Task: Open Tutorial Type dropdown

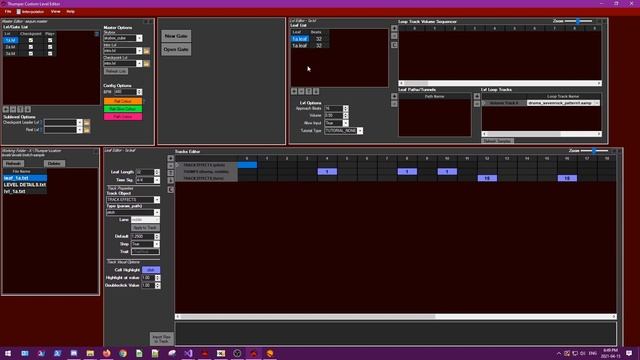Action: coord(360,131)
